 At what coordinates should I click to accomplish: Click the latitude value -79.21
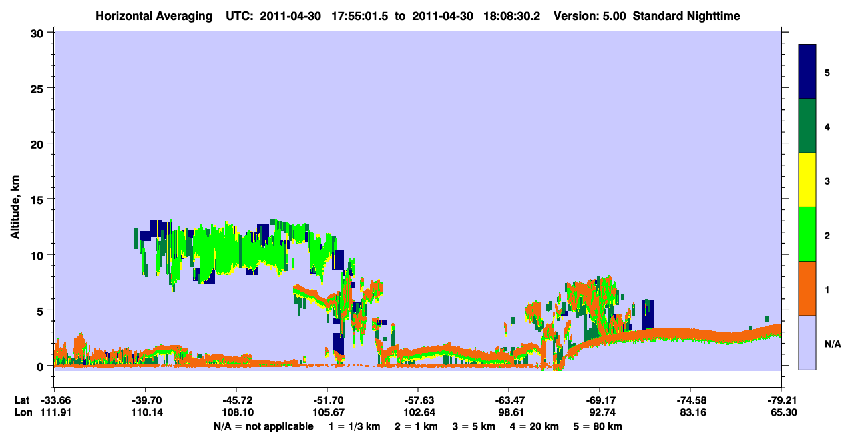click(781, 400)
